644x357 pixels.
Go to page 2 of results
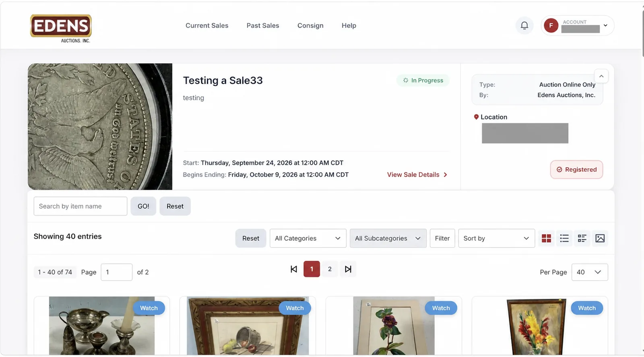330,269
